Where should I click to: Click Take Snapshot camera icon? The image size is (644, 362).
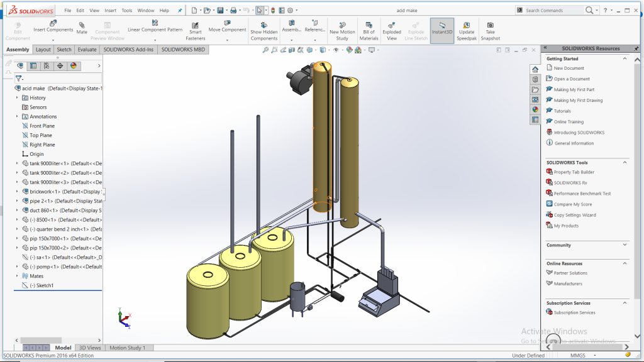pyautogui.click(x=490, y=25)
